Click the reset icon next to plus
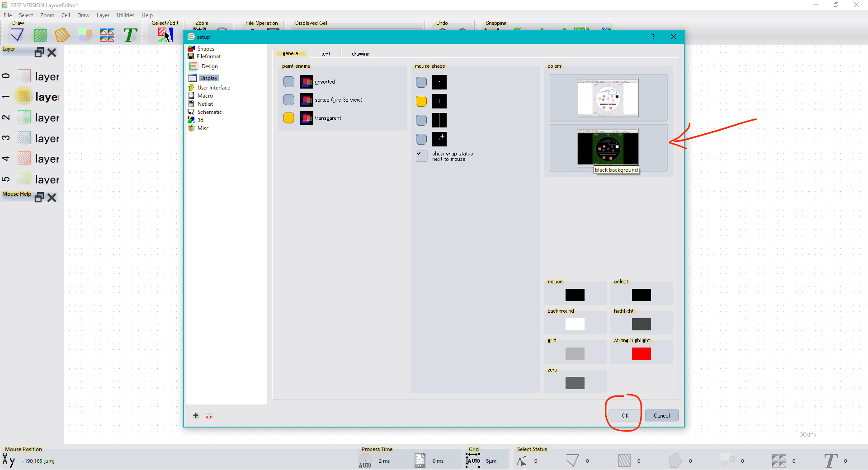The height and width of the screenshot is (470, 868). point(209,415)
